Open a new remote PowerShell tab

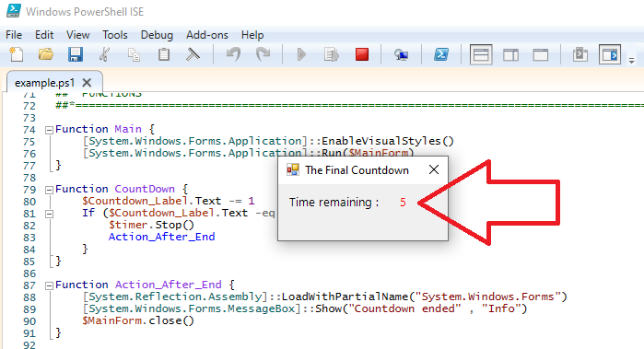click(x=401, y=54)
